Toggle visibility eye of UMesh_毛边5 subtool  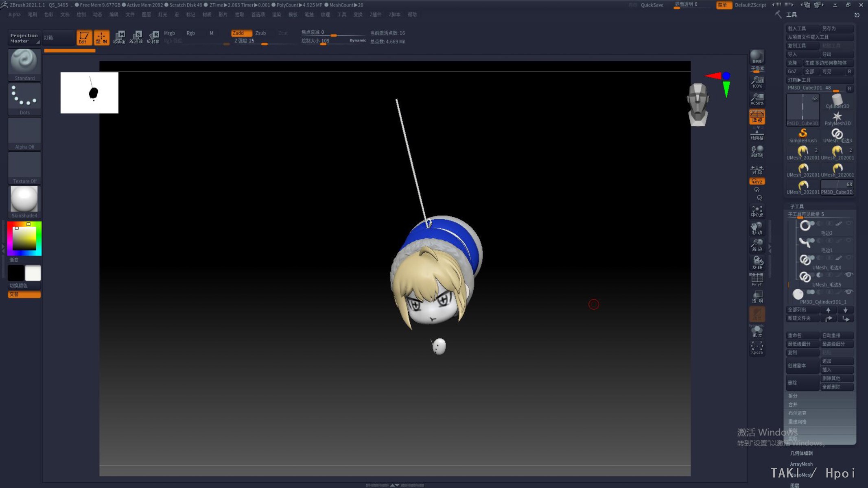tap(848, 275)
